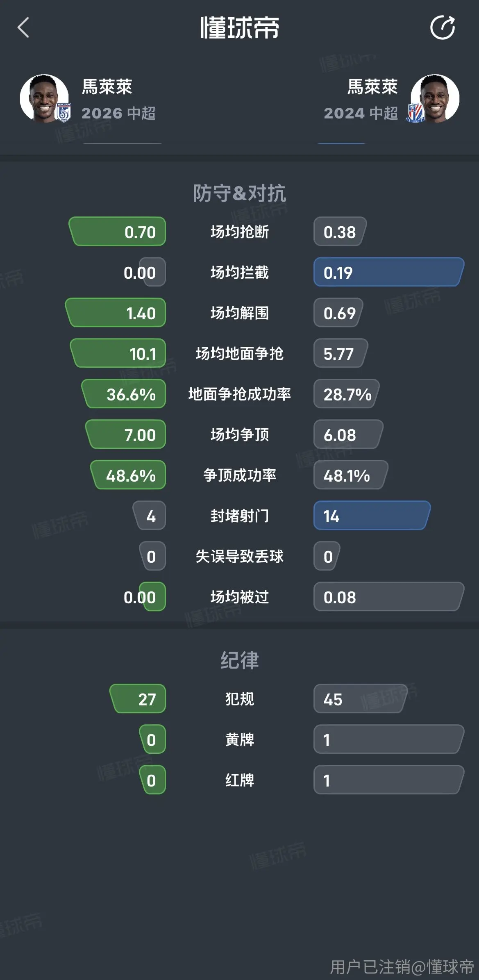Tap the 场均解围 stat label
479x980 pixels.
(240, 313)
